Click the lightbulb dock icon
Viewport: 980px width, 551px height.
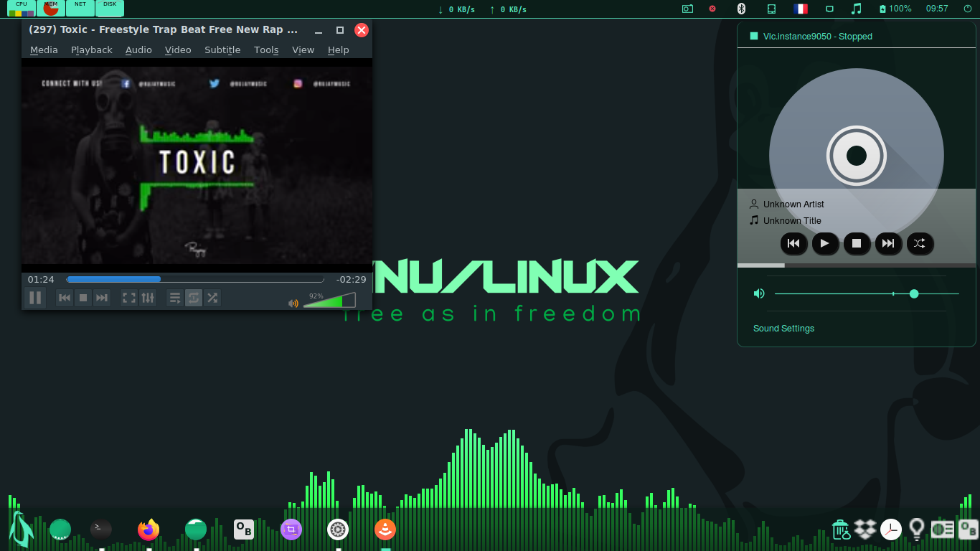[x=916, y=529]
